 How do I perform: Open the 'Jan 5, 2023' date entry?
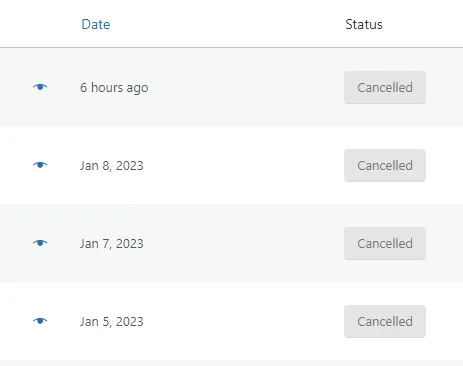point(112,322)
